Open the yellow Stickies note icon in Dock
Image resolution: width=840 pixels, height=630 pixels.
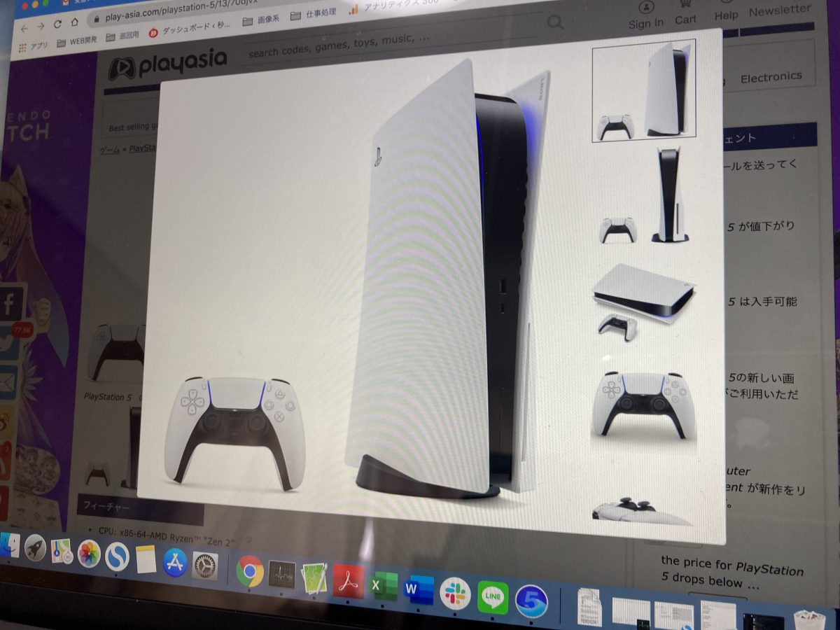[x=146, y=559]
